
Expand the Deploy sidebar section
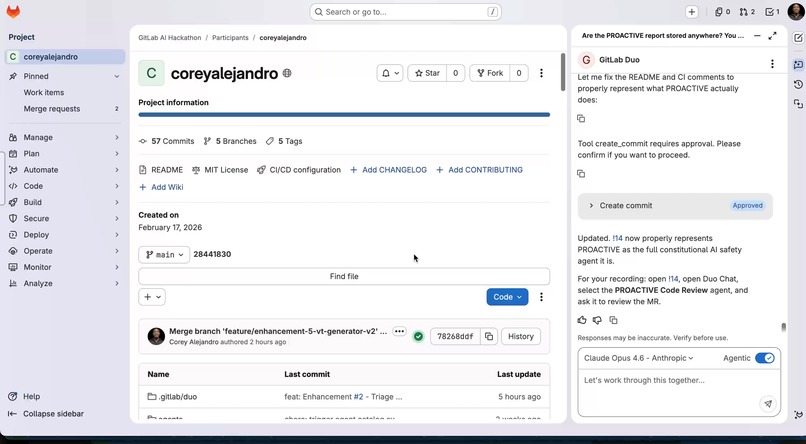click(x=64, y=234)
